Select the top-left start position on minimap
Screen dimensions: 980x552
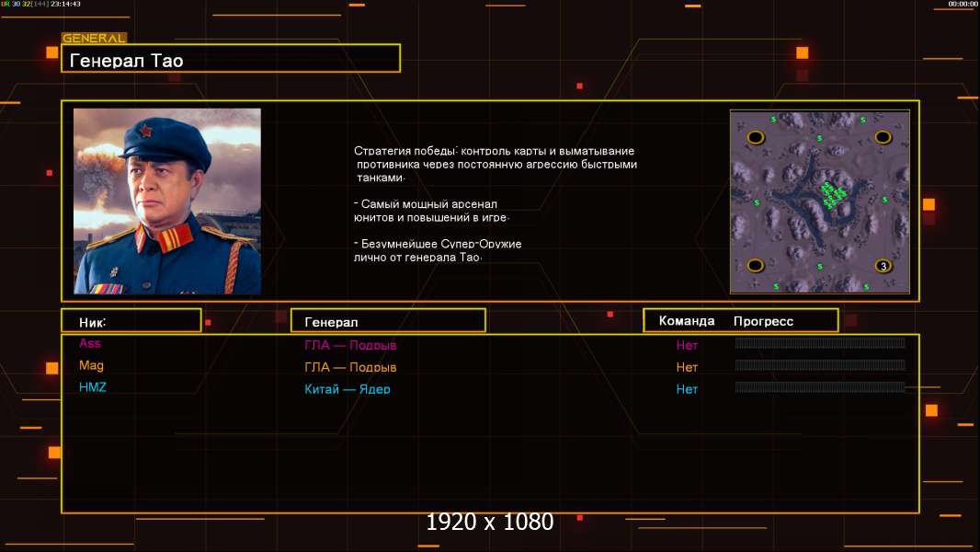tap(756, 137)
